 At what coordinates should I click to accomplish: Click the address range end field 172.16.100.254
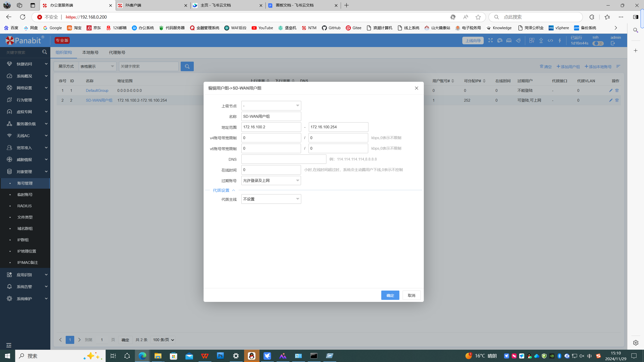point(338,127)
